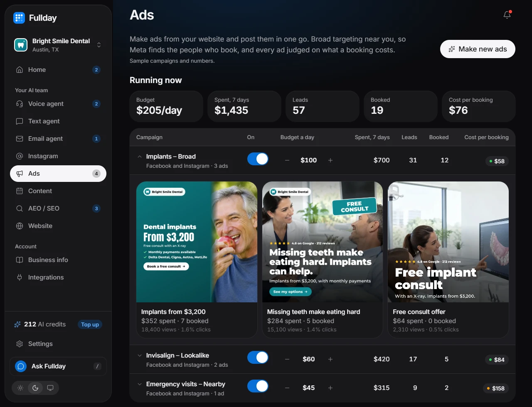Turn off the Invisalign – Lookalike campaign
The height and width of the screenshot is (407, 532).
point(258,358)
